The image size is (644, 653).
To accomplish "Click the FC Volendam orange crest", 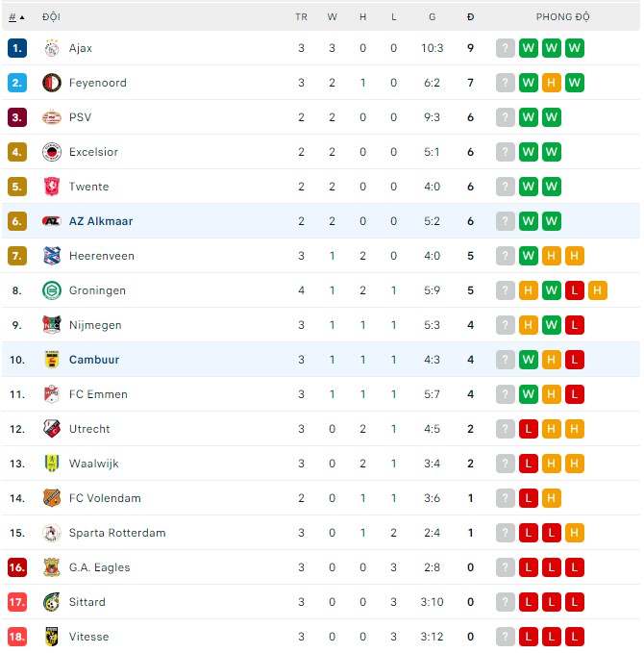I will (52, 498).
